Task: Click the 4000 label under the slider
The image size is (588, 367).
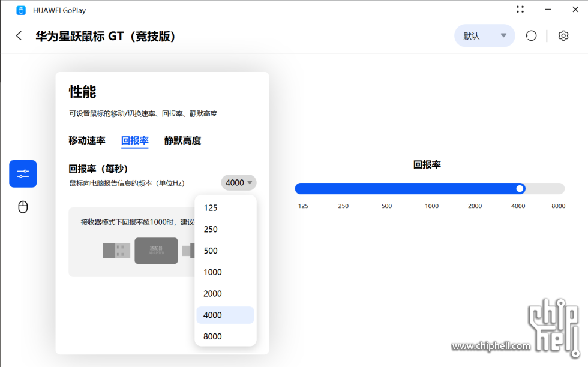Action: point(518,206)
